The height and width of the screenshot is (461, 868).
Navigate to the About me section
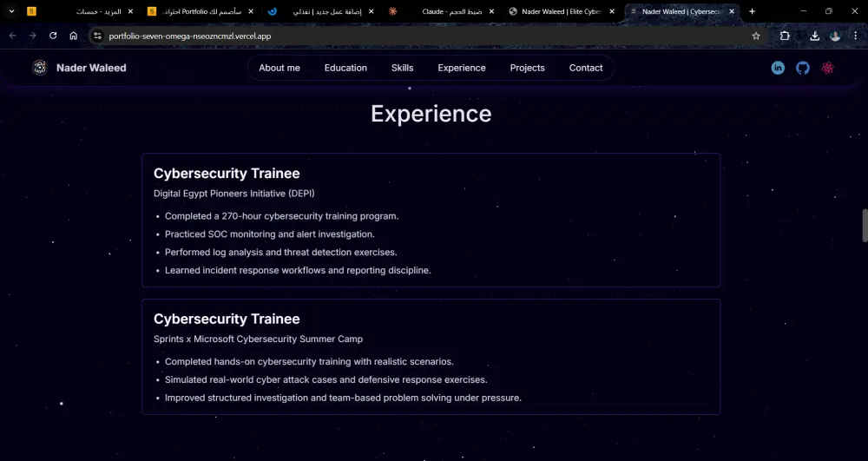[x=279, y=68]
